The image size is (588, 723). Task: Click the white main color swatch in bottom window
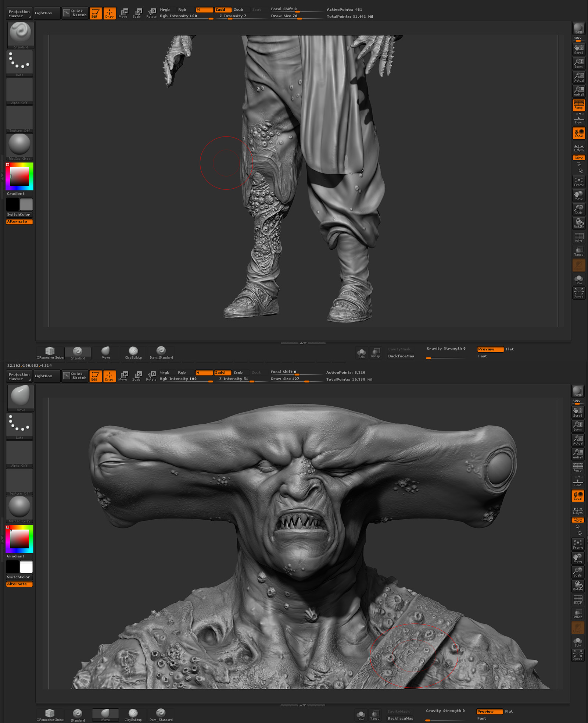(x=26, y=567)
